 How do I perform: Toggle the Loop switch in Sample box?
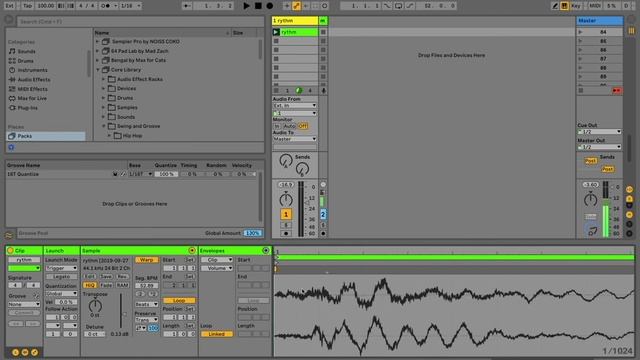(179, 300)
